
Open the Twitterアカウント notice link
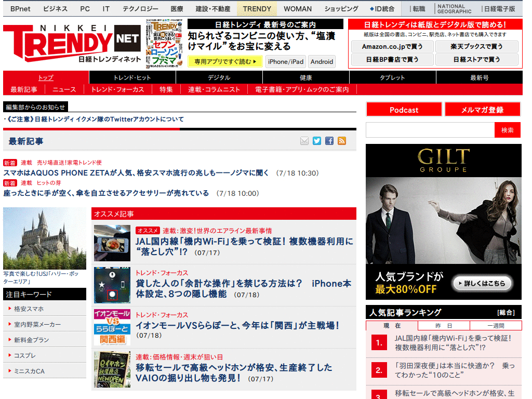96,119
